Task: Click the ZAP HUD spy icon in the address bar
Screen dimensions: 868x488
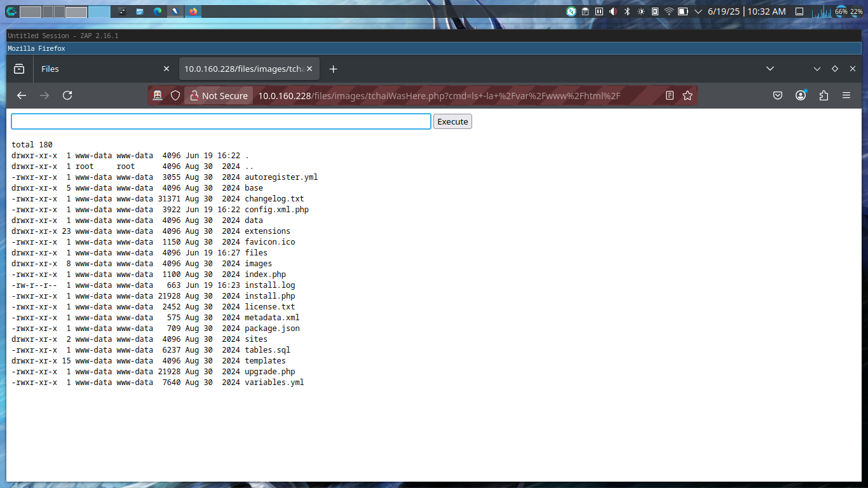Action: [x=158, y=95]
